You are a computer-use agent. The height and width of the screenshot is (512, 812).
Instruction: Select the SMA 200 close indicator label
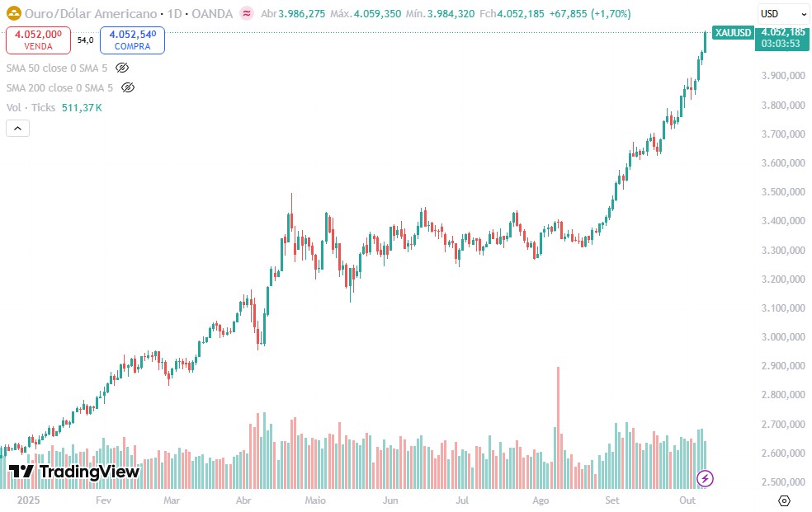click(59, 87)
